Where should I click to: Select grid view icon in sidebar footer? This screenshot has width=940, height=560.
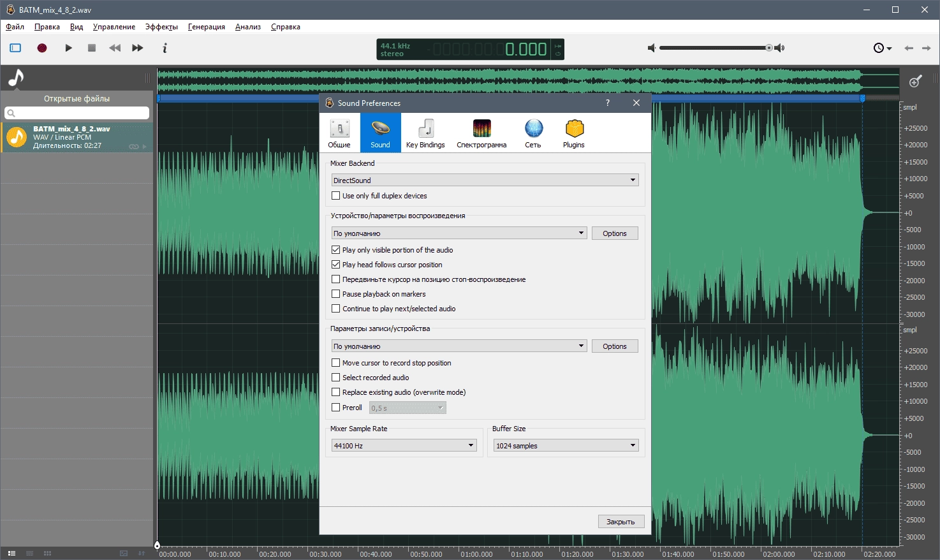[47, 553]
